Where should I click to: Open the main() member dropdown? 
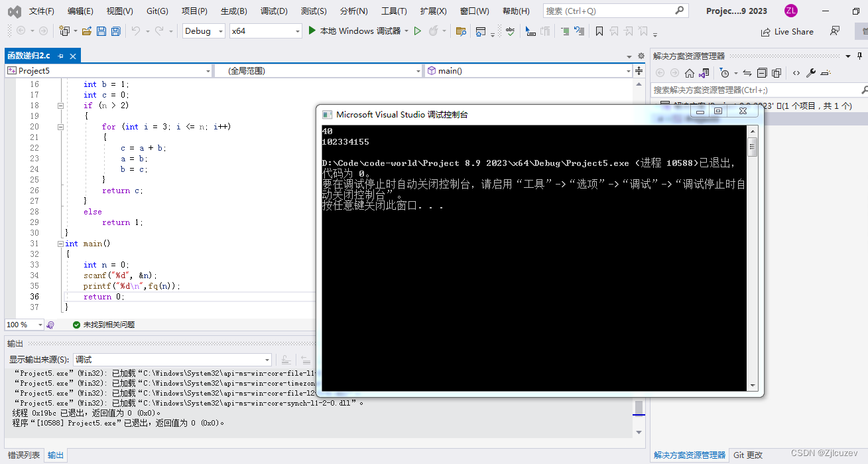tap(528, 70)
